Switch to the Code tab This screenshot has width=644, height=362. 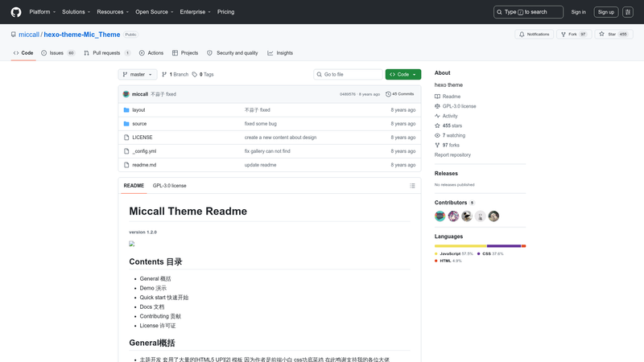[x=23, y=53]
